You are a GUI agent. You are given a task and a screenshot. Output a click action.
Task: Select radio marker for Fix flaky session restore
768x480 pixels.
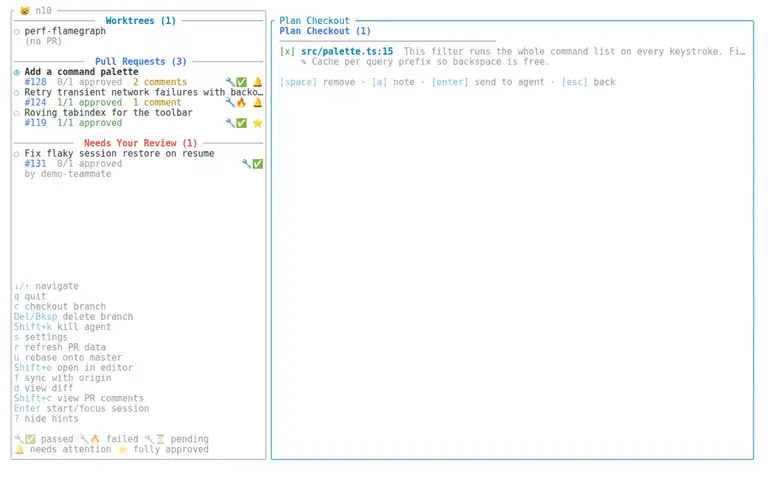[x=17, y=154]
